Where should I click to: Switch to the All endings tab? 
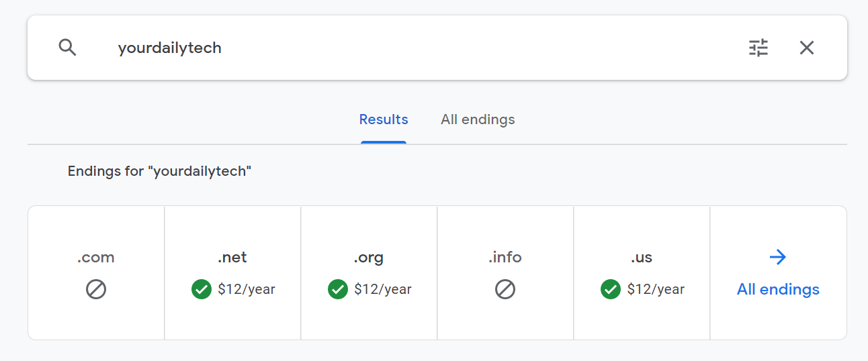[x=478, y=120]
